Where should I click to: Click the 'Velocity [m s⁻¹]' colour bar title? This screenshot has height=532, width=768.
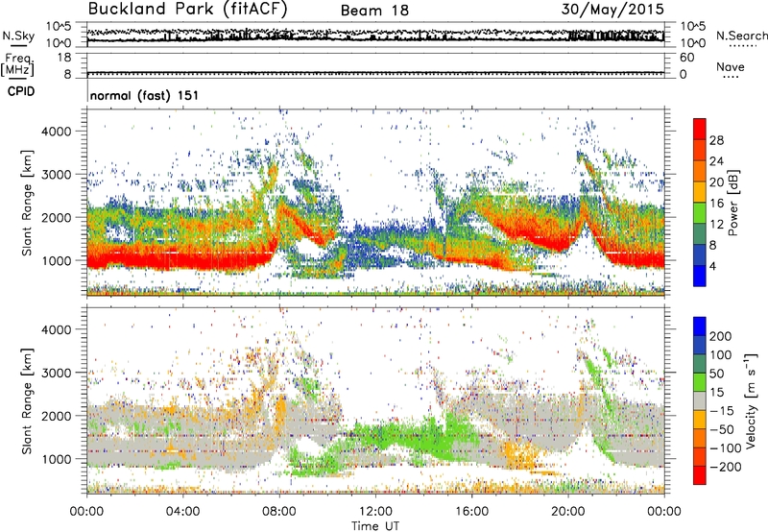(x=751, y=401)
